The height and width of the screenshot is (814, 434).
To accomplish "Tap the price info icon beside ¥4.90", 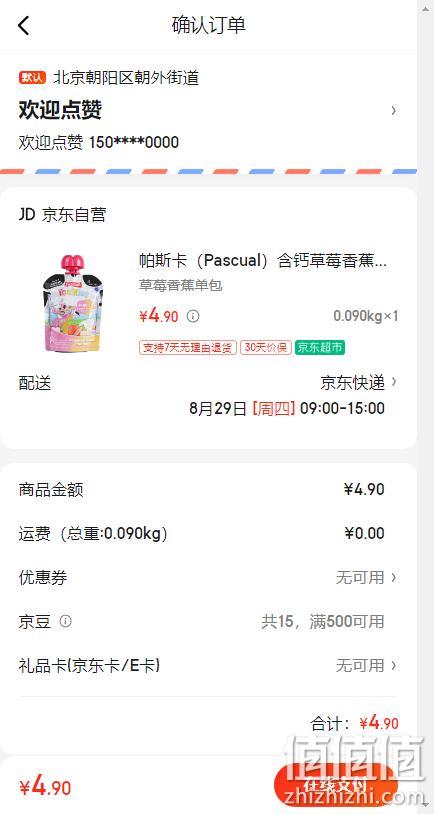I will coord(193,316).
